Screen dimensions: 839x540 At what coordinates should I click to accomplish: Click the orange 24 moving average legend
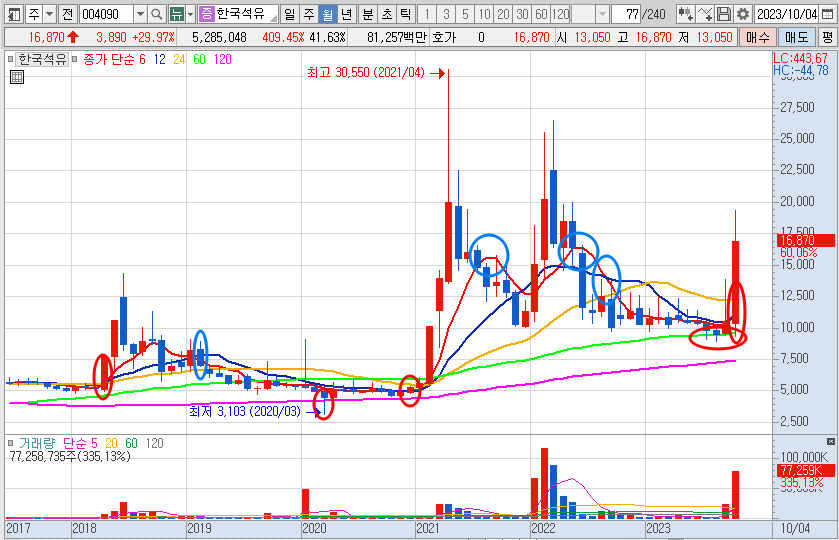pos(179,59)
